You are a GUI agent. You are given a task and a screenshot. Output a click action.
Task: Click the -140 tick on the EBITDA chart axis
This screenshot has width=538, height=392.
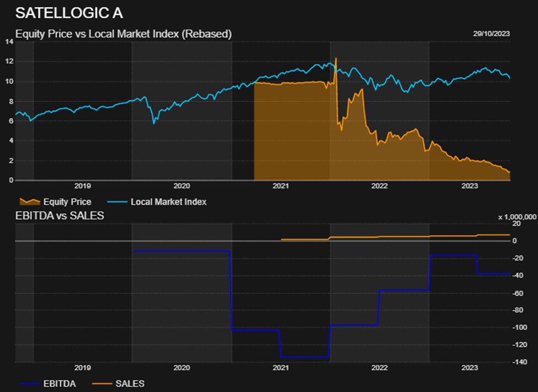519,362
